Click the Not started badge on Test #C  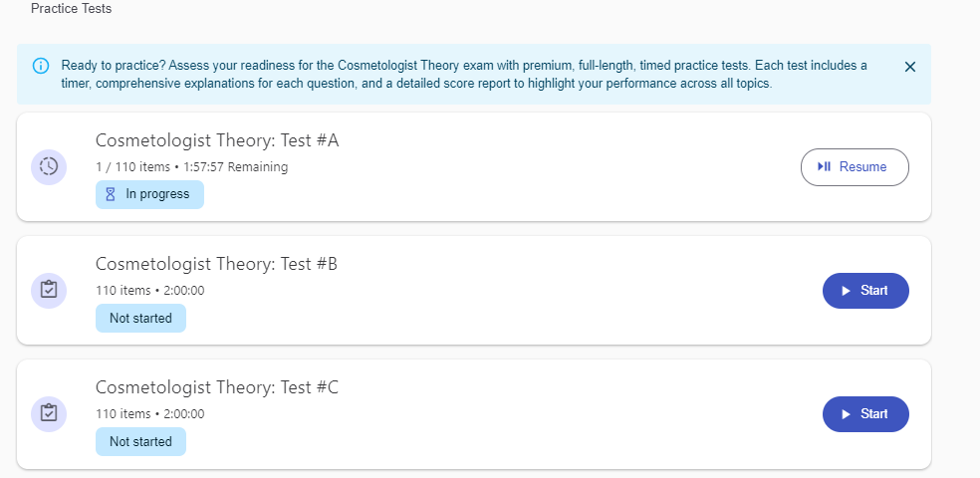point(140,442)
